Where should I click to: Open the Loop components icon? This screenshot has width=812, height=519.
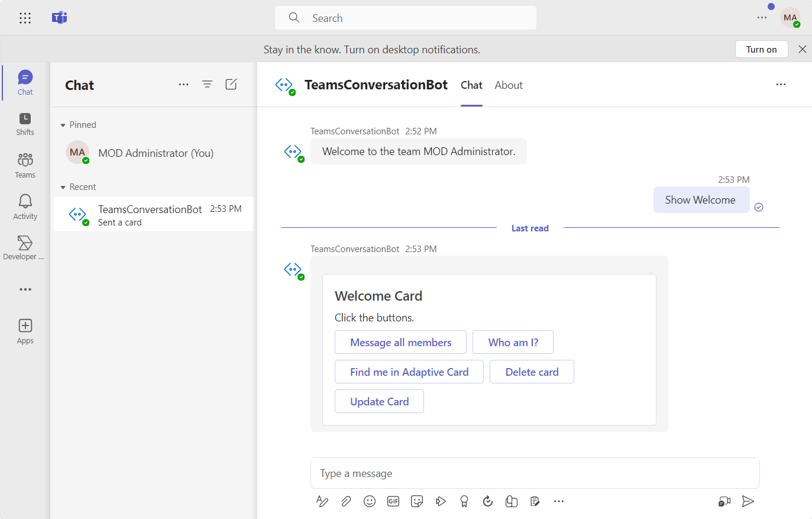[488, 501]
